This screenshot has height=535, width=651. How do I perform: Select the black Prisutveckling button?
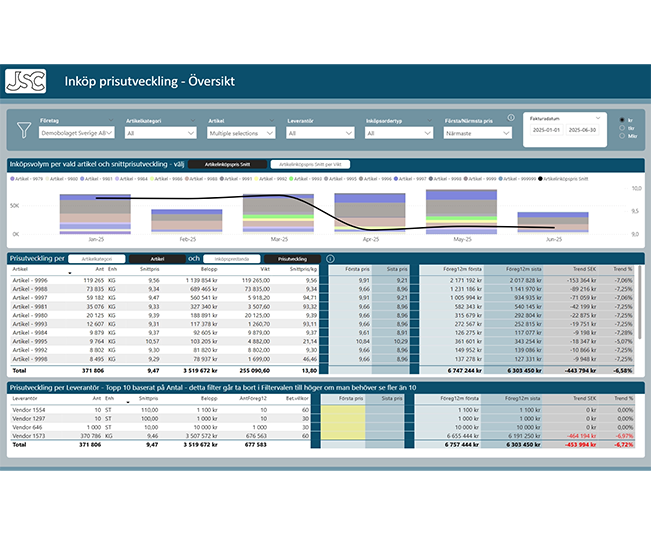click(292, 259)
